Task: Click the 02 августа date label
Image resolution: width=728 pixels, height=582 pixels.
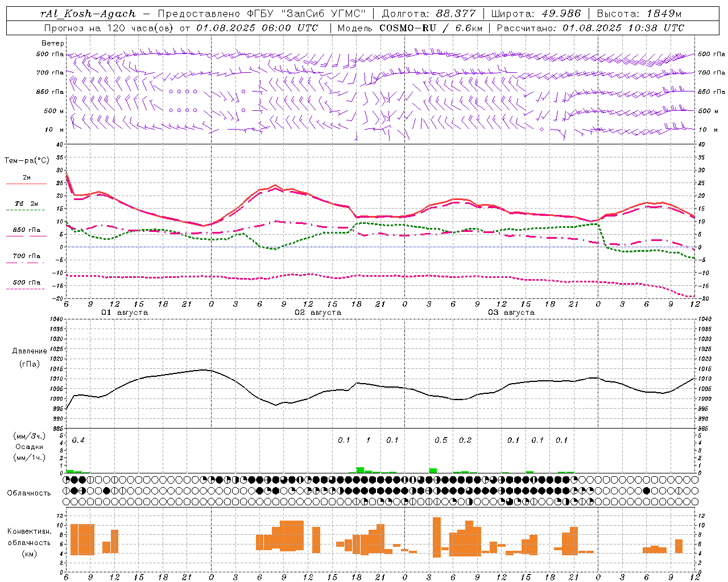Action: [x=318, y=313]
